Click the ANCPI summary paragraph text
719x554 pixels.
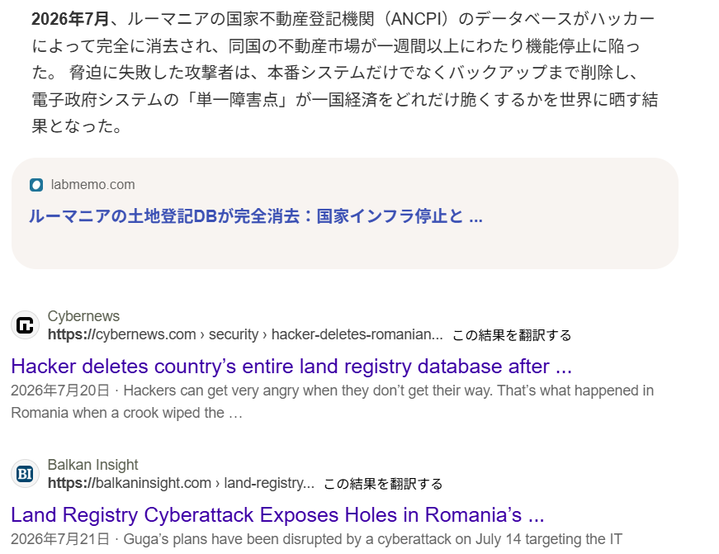click(345, 72)
